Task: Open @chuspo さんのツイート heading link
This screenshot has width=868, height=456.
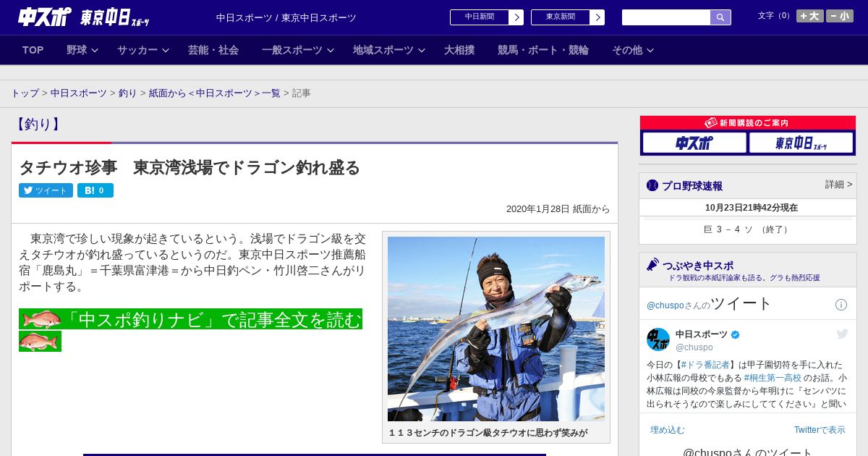Action: click(x=710, y=304)
